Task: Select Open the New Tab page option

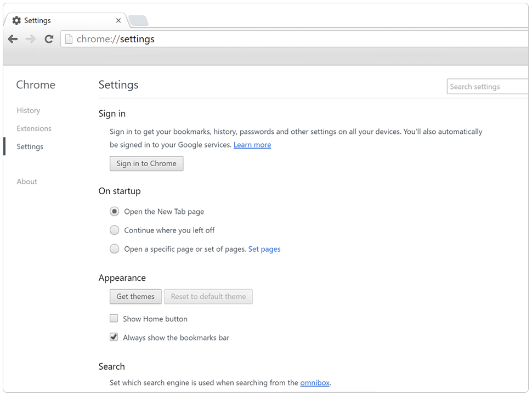Action: click(x=114, y=212)
